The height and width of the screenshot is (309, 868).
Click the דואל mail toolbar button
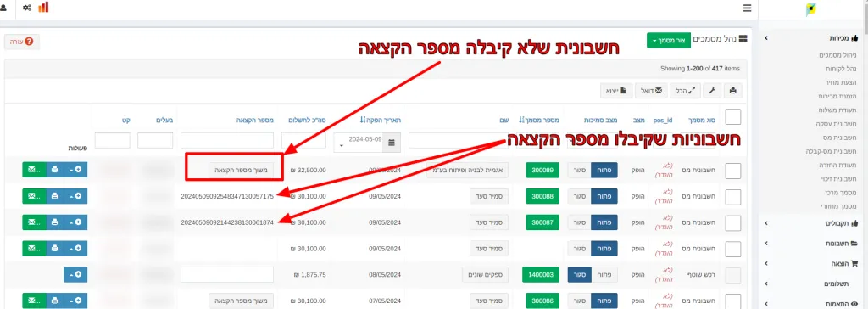click(650, 91)
